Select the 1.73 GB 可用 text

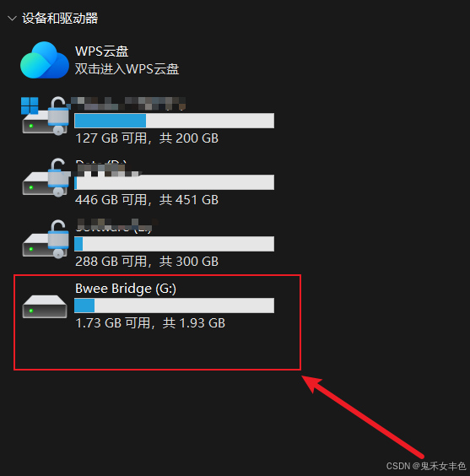(150, 323)
